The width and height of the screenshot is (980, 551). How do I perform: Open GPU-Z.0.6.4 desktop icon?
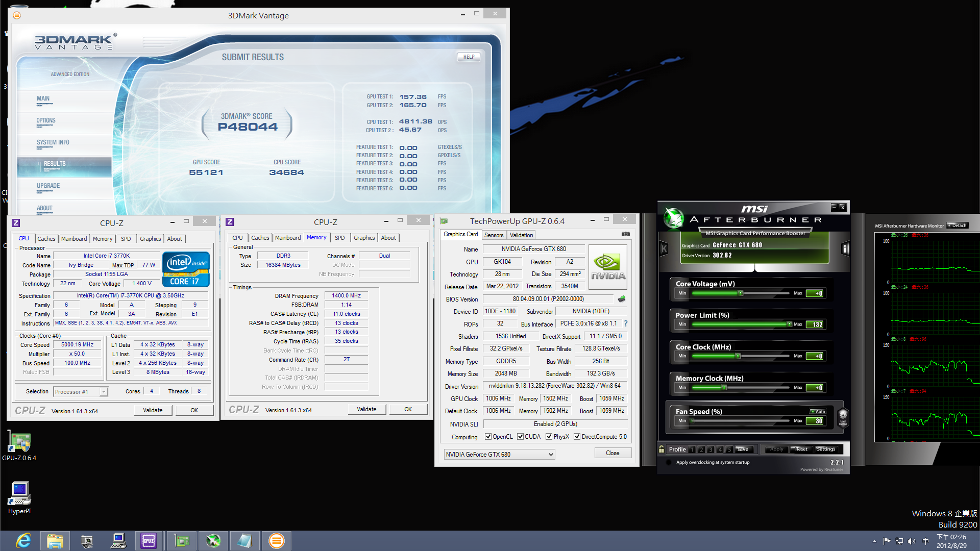pos(19,446)
